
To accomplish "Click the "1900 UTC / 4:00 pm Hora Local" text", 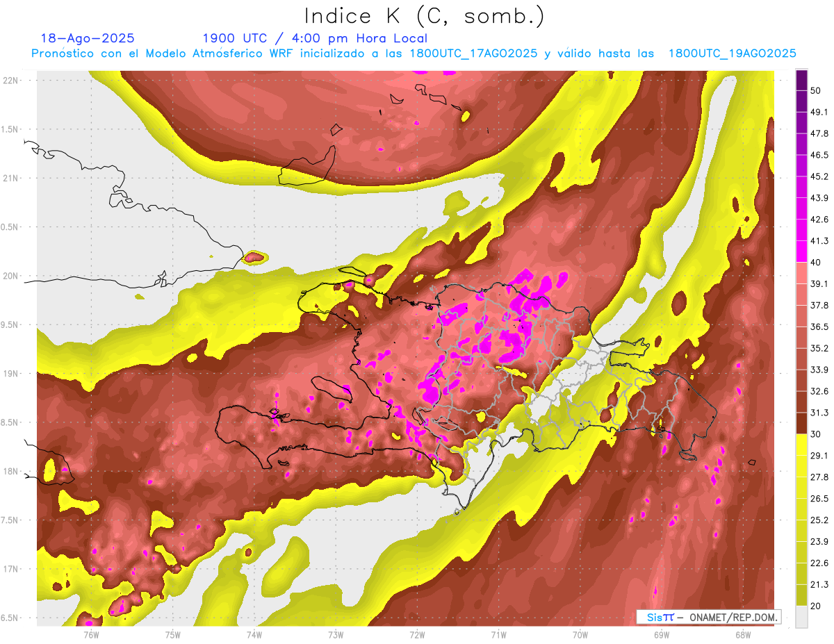I will [315, 39].
